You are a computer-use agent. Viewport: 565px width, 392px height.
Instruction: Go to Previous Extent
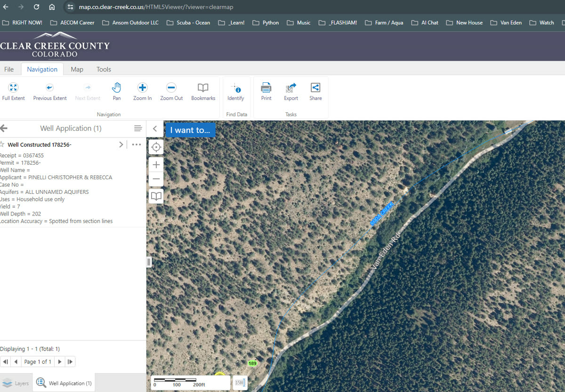click(x=50, y=92)
